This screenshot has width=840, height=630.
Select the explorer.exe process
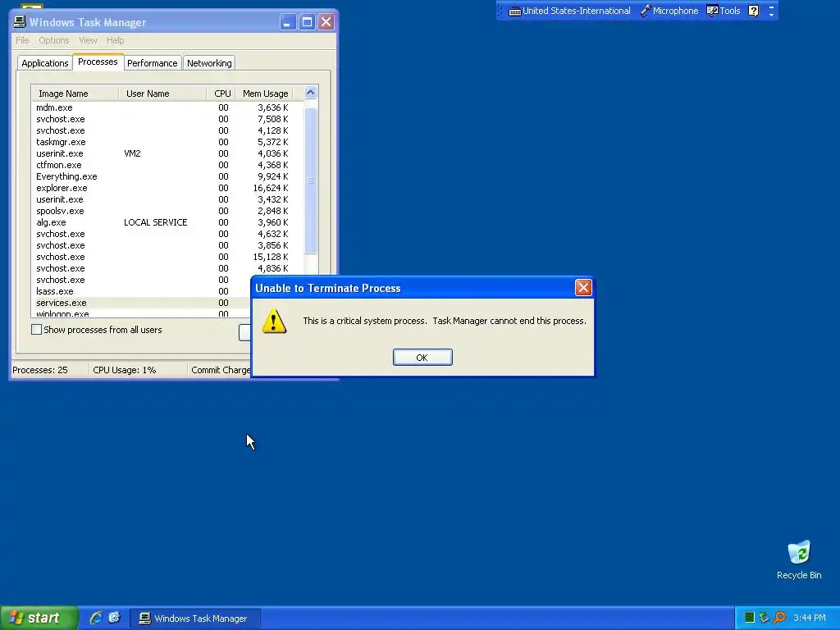[167, 188]
